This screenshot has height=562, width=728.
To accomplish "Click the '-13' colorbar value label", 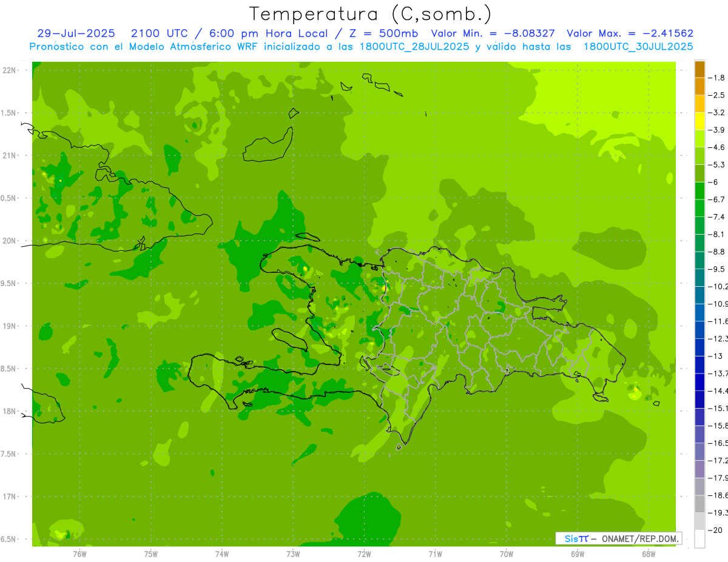I will 715,356.
